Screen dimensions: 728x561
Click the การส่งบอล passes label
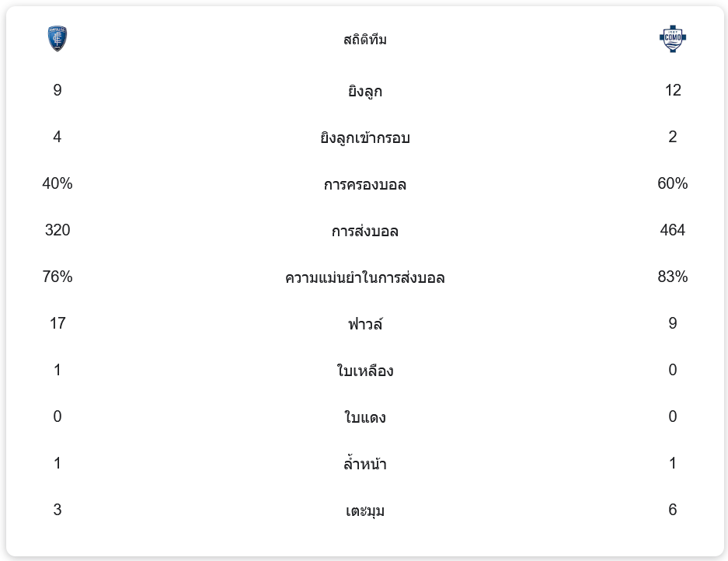[x=364, y=232]
